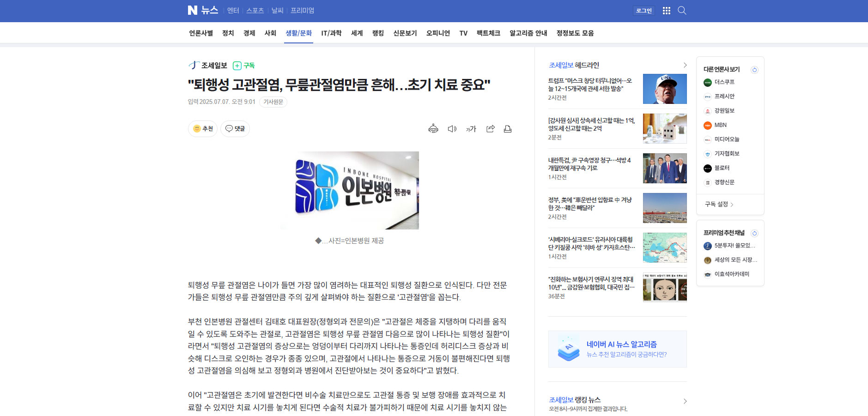Expand 조세일보 헤드라인 with chevron arrow
The height and width of the screenshot is (416, 868).
685,65
